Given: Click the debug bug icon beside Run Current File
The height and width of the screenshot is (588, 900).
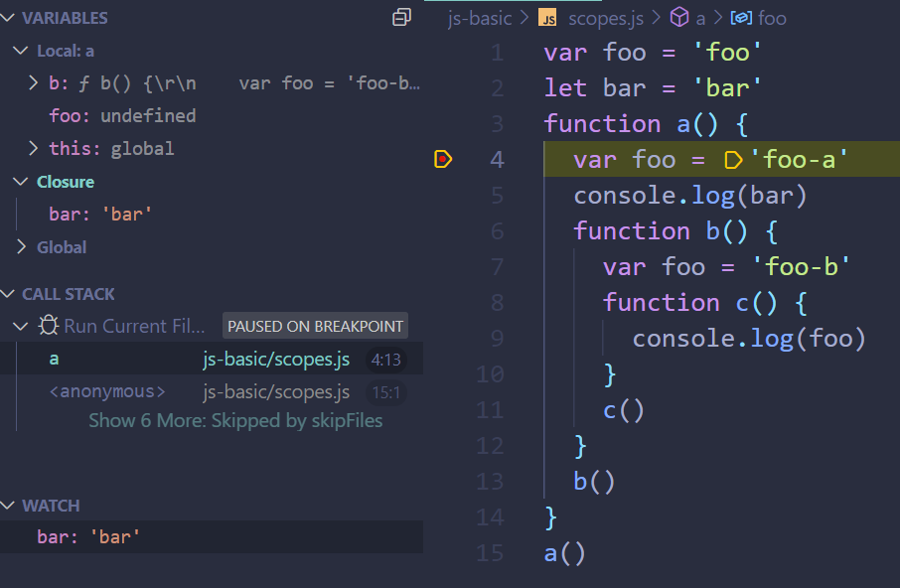Looking at the screenshot, I should [x=49, y=325].
